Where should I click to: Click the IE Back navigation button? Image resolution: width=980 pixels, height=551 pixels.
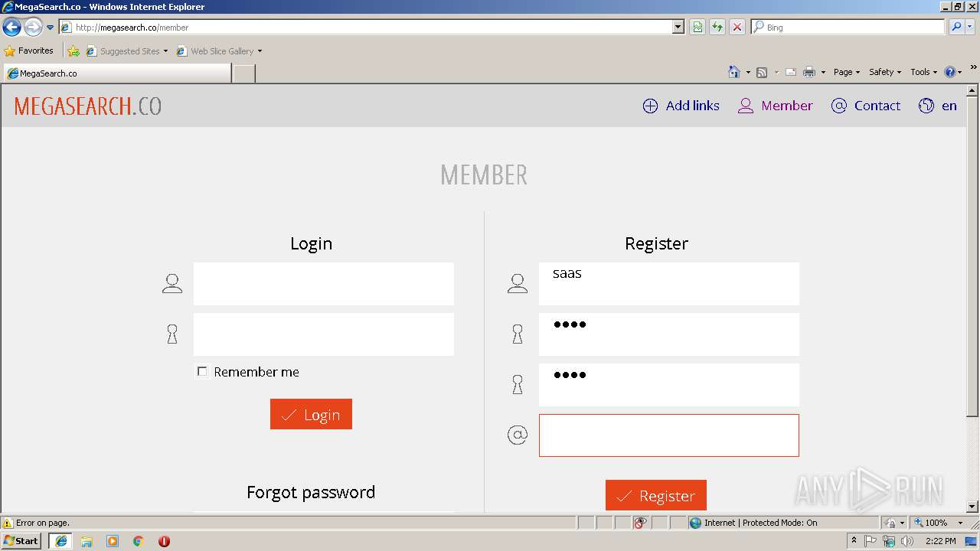[x=11, y=28]
